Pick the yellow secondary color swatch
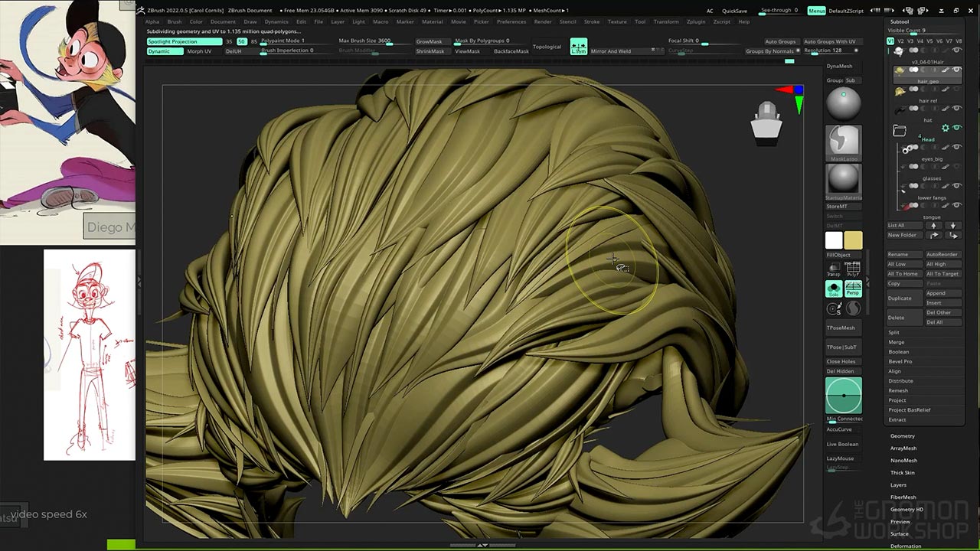Viewport: 980px width, 551px height. point(853,240)
